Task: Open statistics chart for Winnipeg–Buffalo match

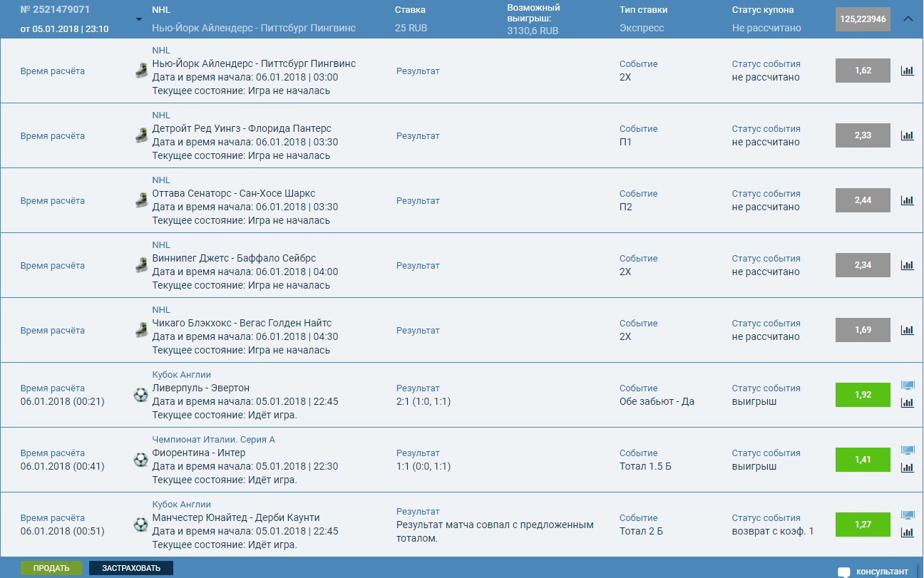Action: [x=907, y=265]
